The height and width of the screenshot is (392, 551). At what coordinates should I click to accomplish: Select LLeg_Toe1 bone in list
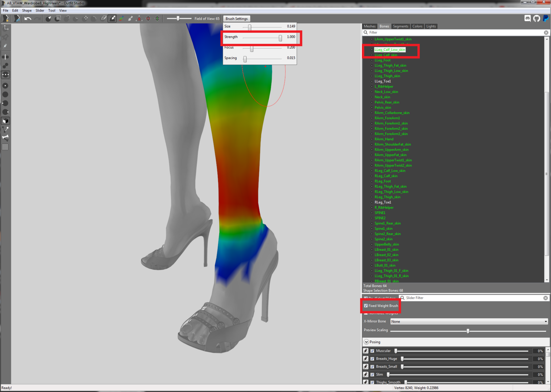tap(383, 81)
